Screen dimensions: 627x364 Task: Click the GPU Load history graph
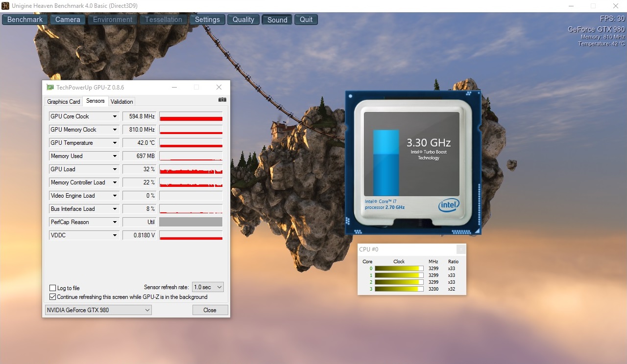pos(191,169)
